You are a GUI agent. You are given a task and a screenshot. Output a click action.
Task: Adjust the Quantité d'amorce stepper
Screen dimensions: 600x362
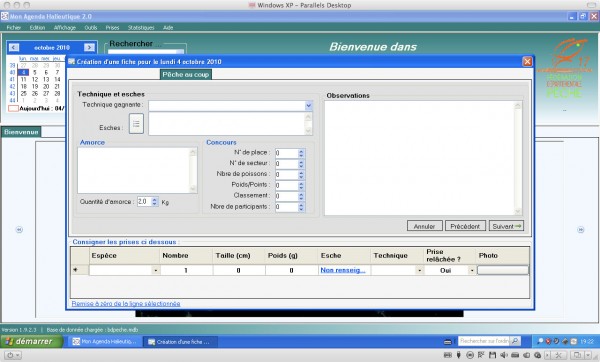[x=155, y=202]
